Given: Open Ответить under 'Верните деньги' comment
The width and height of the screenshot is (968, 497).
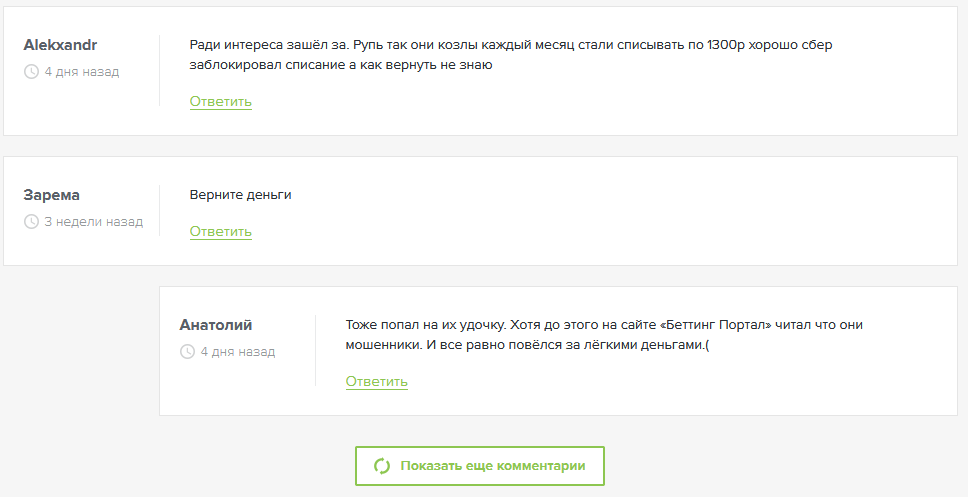Looking at the screenshot, I should (x=220, y=232).
